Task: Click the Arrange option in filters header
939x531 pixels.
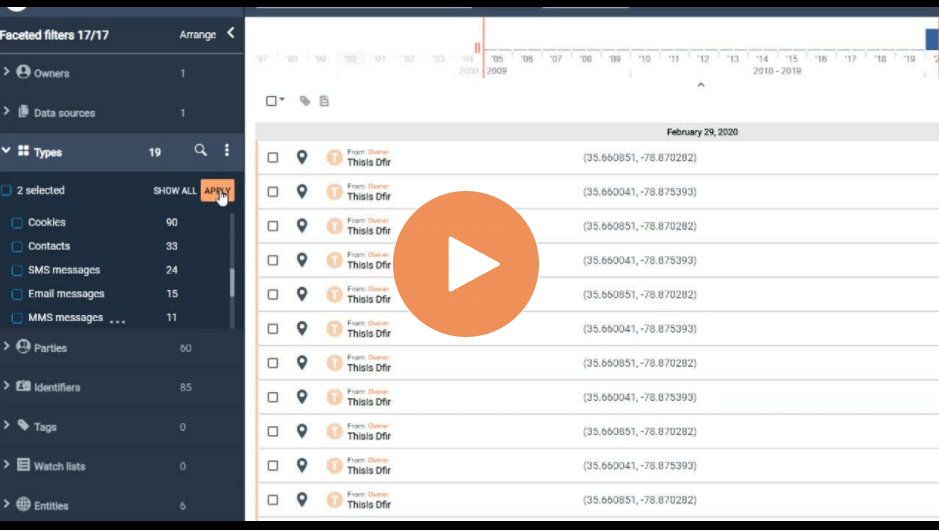Action: 198,35
